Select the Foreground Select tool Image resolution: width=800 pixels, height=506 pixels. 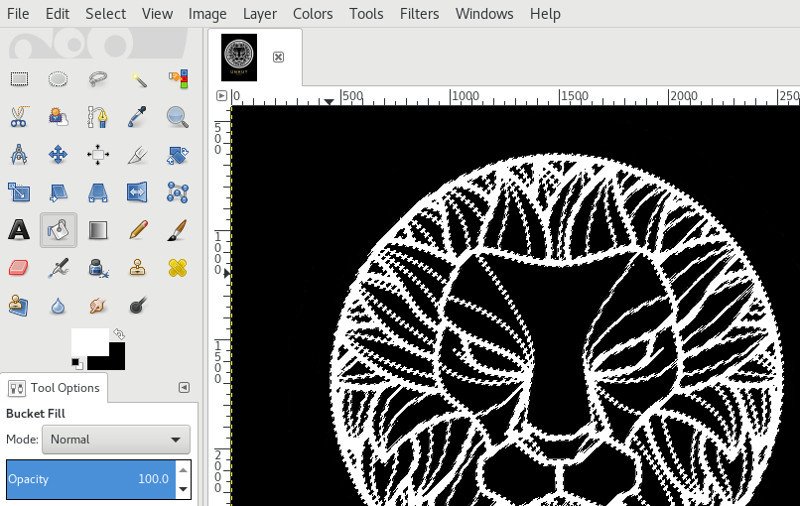[x=58, y=117]
